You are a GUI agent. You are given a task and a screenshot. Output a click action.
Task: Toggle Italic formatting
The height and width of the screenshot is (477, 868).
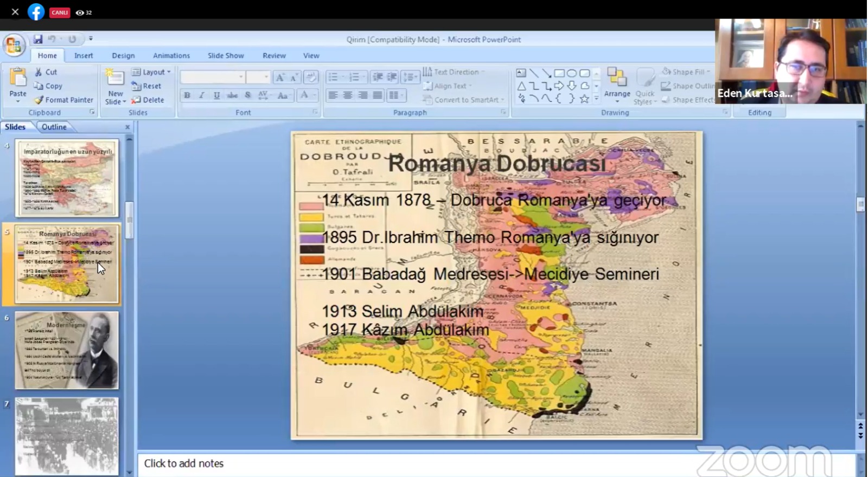(202, 95)
